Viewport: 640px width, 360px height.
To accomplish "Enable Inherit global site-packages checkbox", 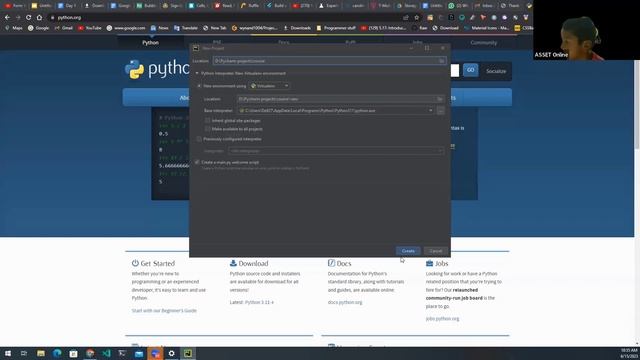I will [207, 121].
